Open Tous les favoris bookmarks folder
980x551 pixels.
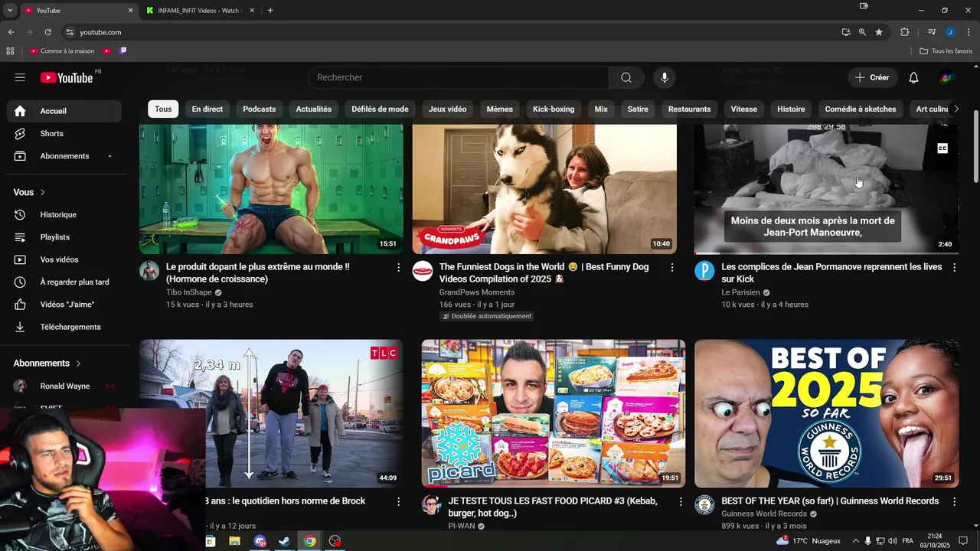pos(947,51)
